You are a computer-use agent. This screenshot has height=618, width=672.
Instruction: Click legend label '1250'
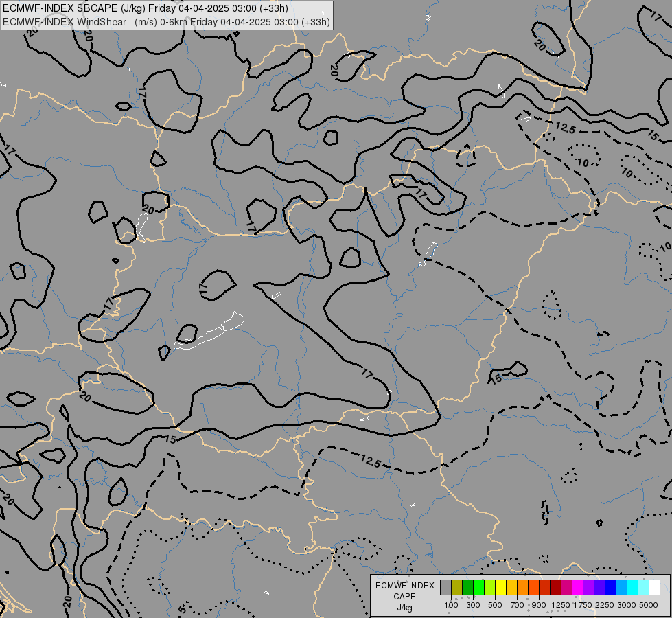561,605
